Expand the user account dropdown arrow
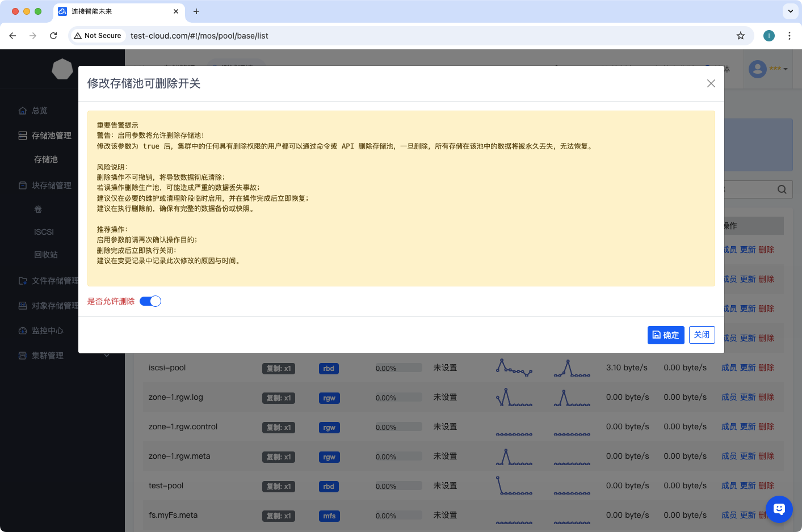The height and width of the screenshot is (532, 802). tap(786, 69)
